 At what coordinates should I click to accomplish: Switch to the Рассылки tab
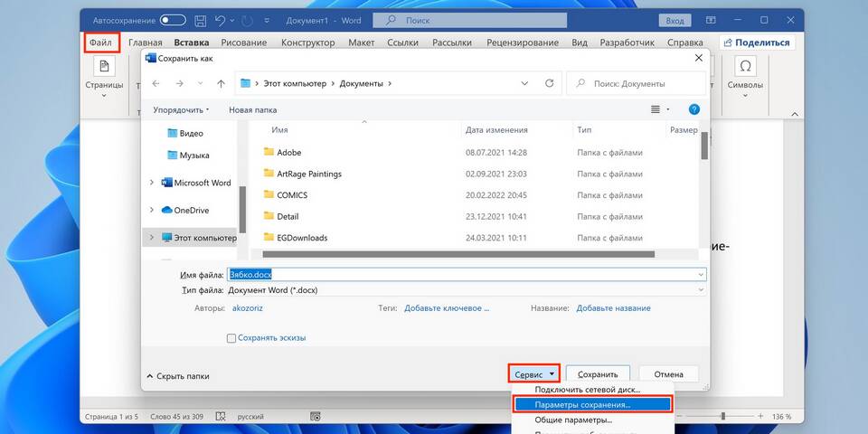point(452,42)
